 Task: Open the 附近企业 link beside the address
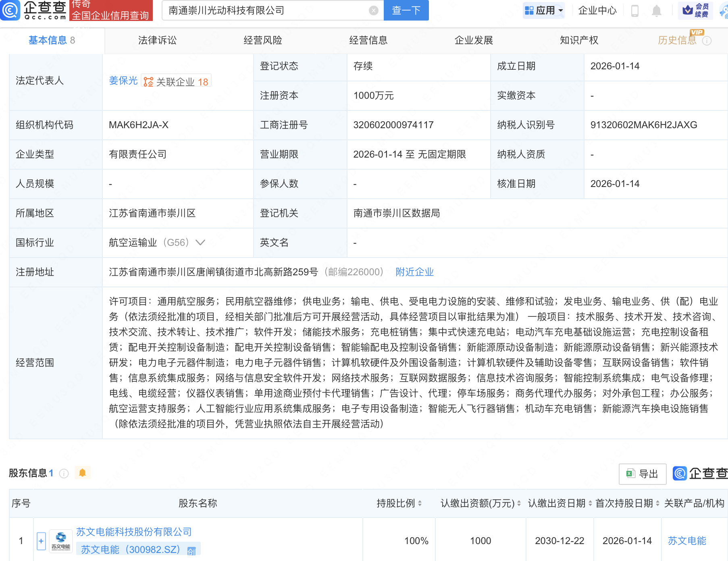pyautogui.click(x=415, y=272)
